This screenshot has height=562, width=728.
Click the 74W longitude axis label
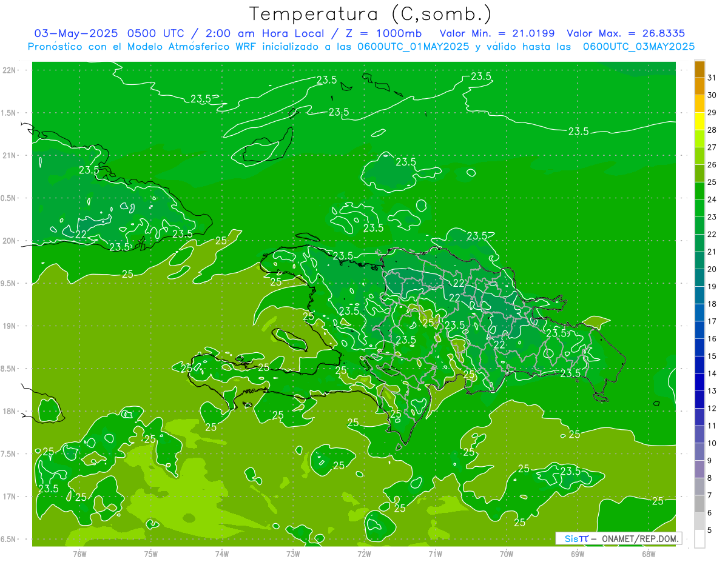pyautogui.click(x=222, y=554)
